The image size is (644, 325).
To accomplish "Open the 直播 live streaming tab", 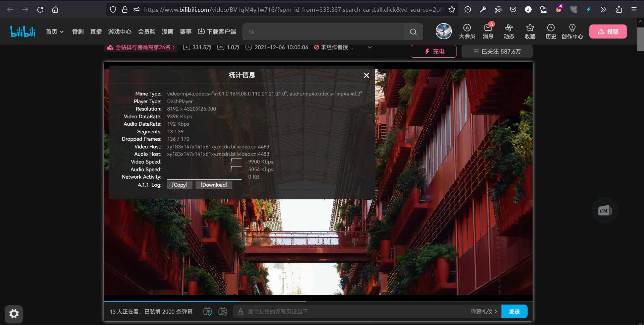I will [x=96, y=31].
